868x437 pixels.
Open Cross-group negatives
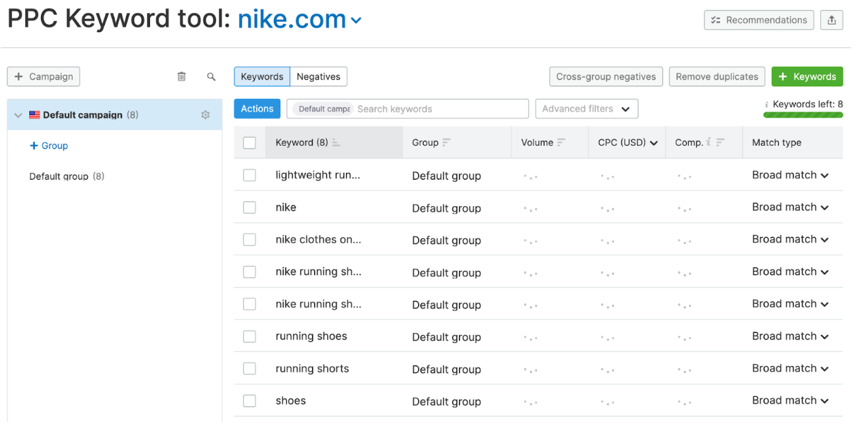[x=606, y=76]
